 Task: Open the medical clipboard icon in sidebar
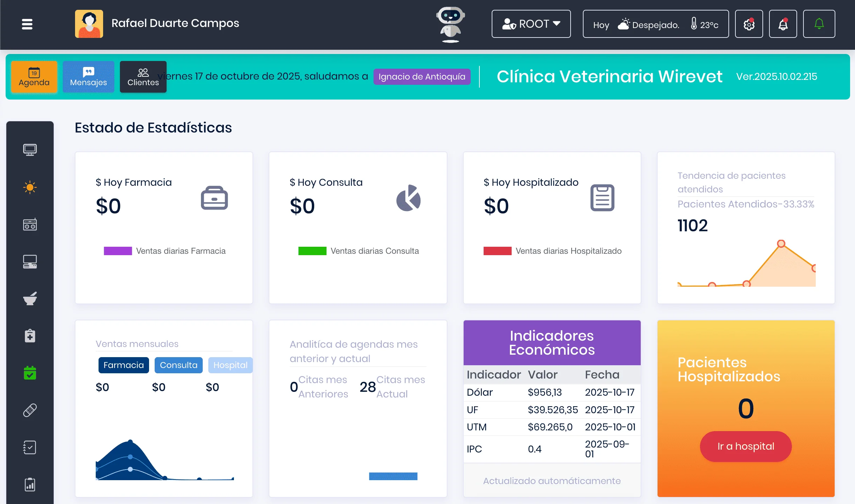pyautogui.click(x=30, y=335)
